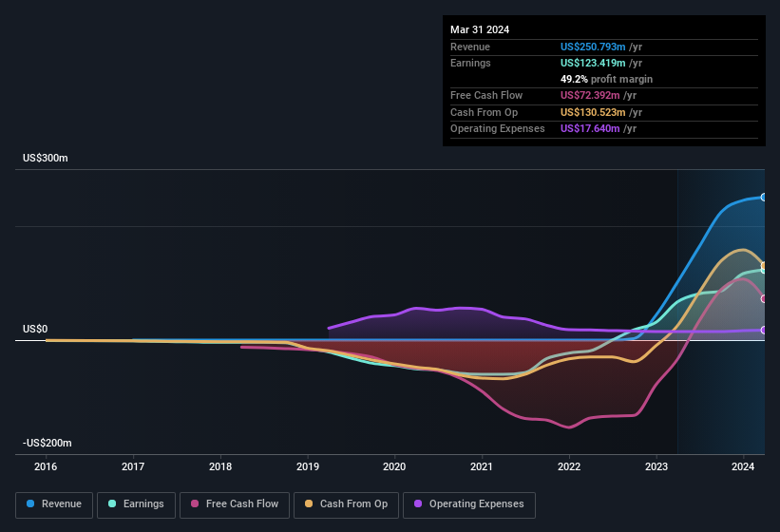780x532 pixels.
Task: Click the 2024 x-axis year label
Action: click(x=743, y=466)
